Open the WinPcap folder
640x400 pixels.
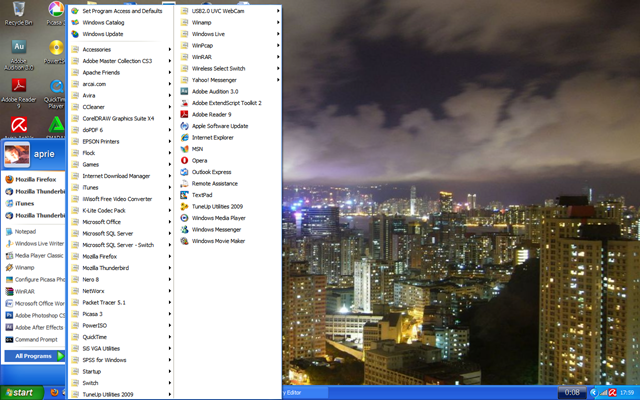(x=228, y=45)
